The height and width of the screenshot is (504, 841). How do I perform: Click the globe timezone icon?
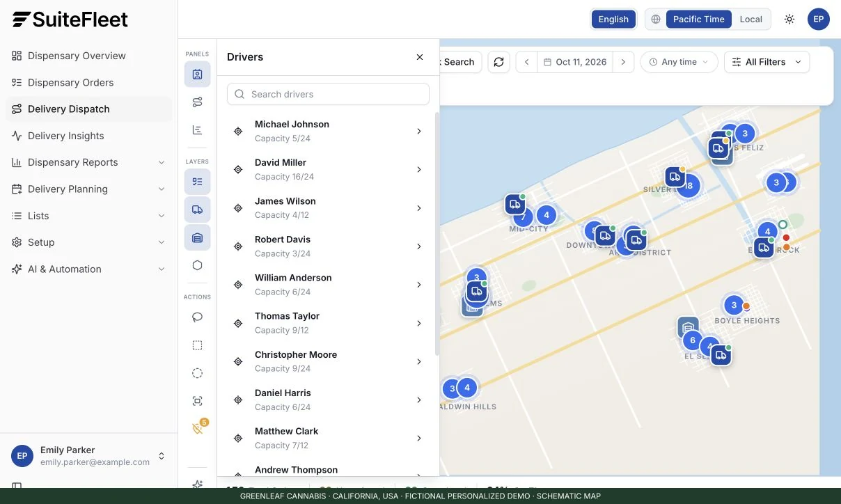656,19
